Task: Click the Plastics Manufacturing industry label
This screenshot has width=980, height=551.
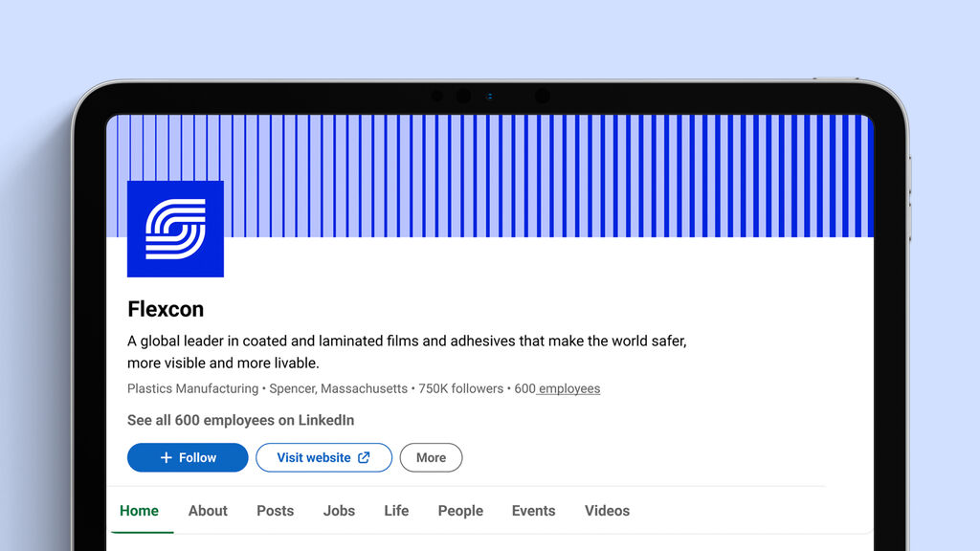Action: 192,389
